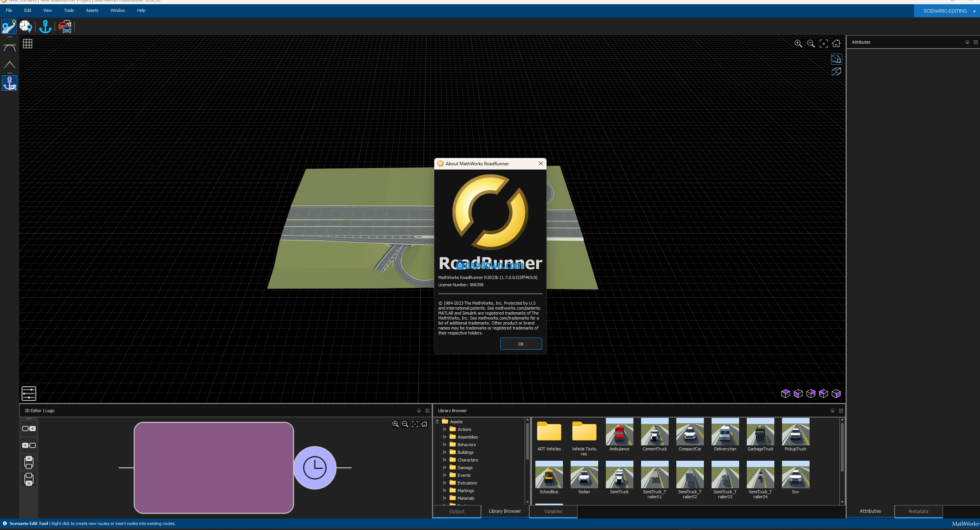
Task: Click the fourth purple view cube icon
Action: (823, 393)
